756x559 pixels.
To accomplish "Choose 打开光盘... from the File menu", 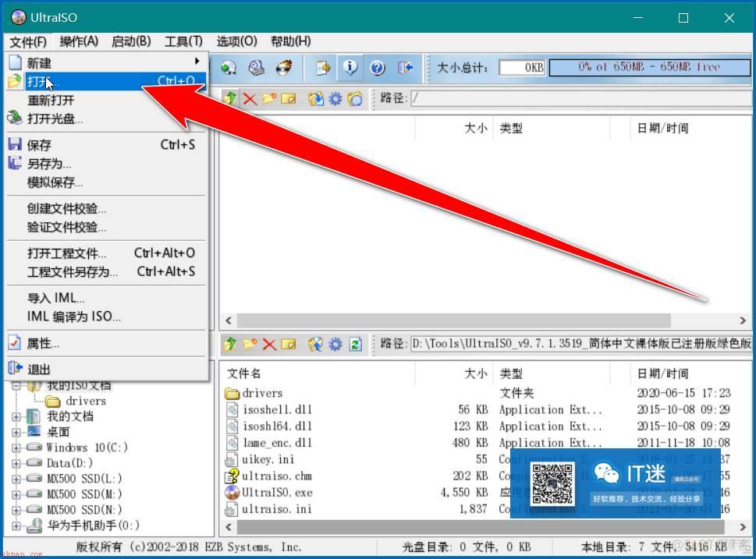I will click(x=107, y=119).
